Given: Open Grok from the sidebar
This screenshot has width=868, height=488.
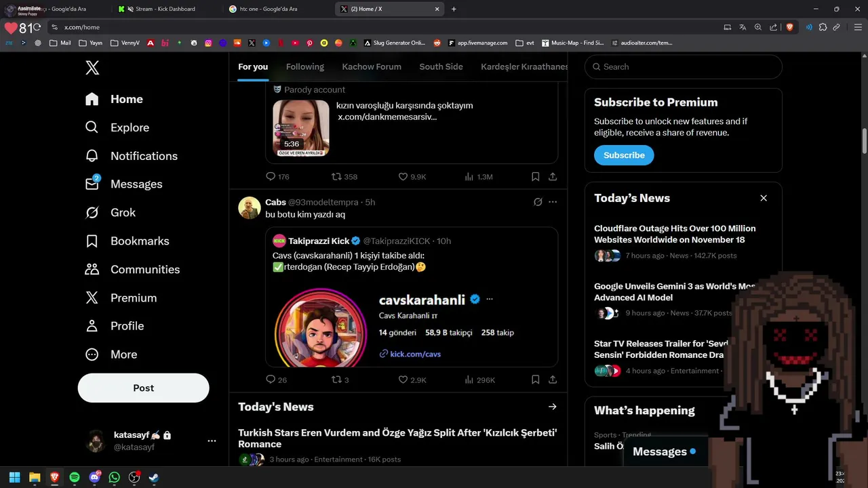Looking at the screenshot, I should point(110,213).
